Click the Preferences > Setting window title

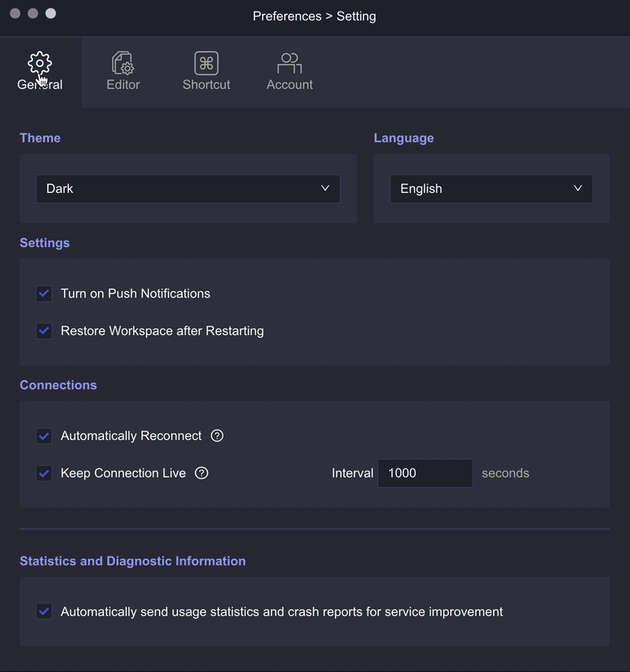tap(314, 17)
